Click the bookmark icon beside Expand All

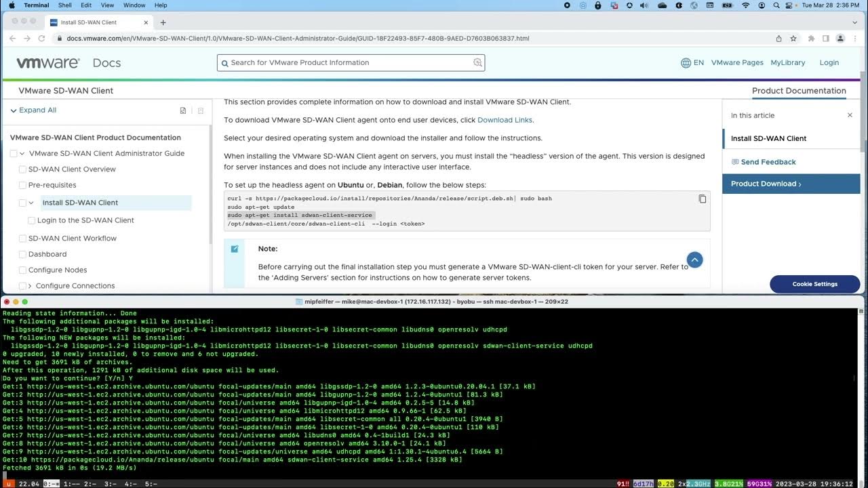pyautogui.click(x=201, y=110)
